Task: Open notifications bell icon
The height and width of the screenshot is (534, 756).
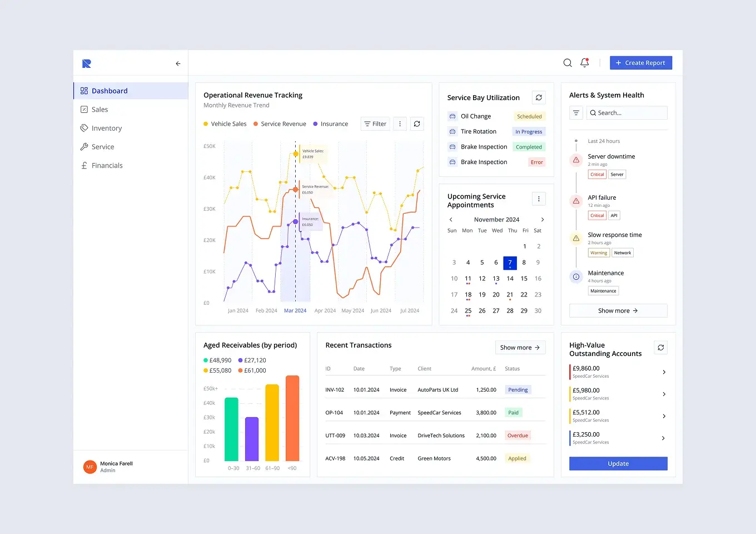Action: point(585,63)
